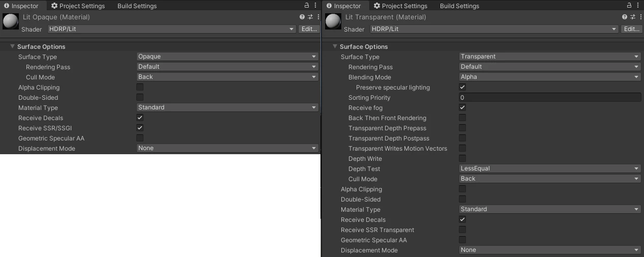This screenshot has height=257, width=644.
Task: Open the Surface Type dropdown showing Opaque
Action: [227, 56]
